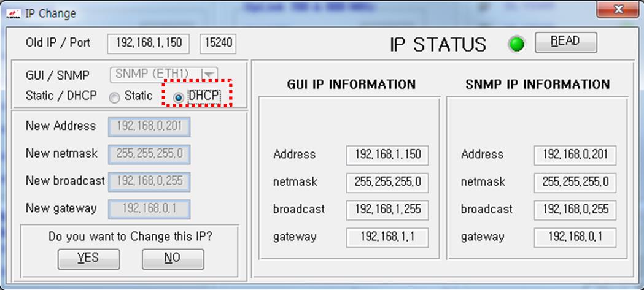Viewport: 644px width, 290px height.
Task: Click the IP Change window title text
Action: pyautogui.click(x=50, y=14)
